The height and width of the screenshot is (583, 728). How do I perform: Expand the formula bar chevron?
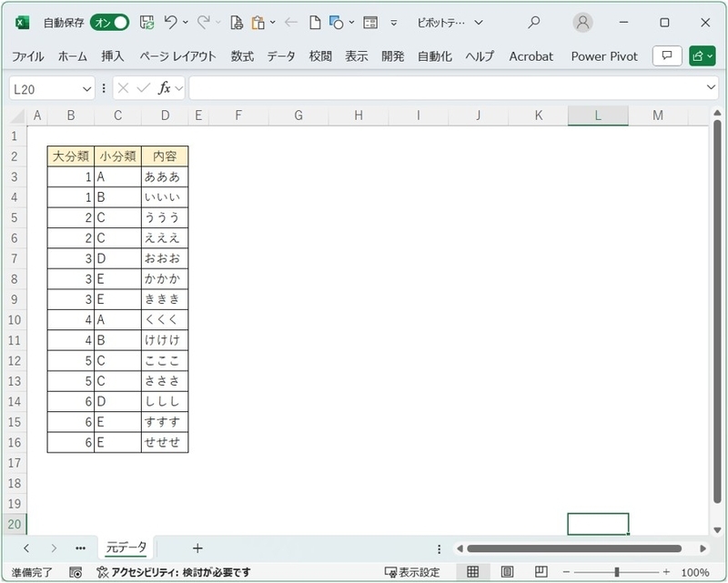tap(711, 87)
